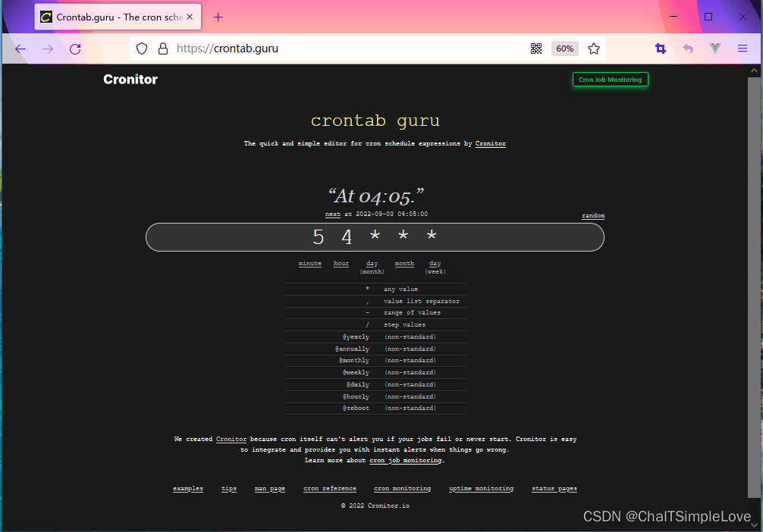Click the 'step values' legend text
This screenshot has height=532, width=763.
pos(404,325)
